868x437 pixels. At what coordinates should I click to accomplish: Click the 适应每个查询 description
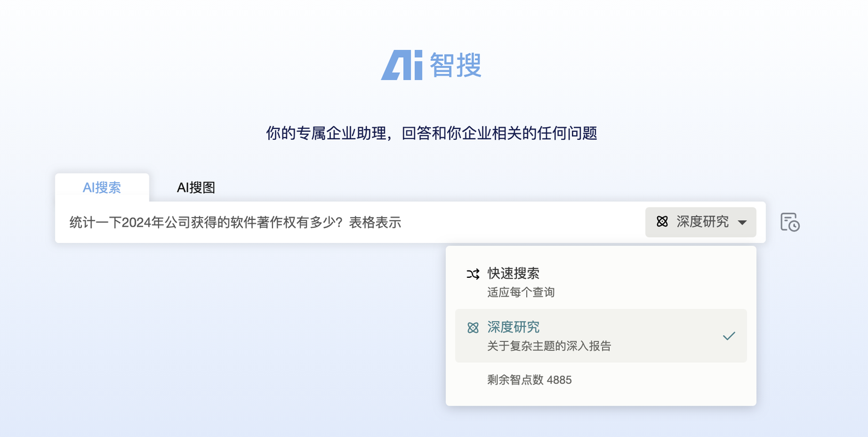[x=521, y=292]
